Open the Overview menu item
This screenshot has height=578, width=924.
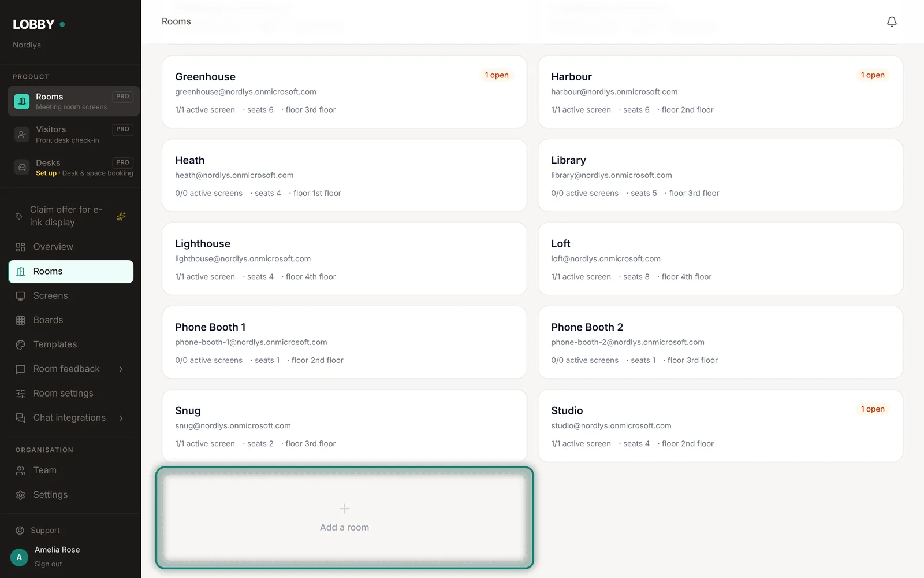click(71, 247)
